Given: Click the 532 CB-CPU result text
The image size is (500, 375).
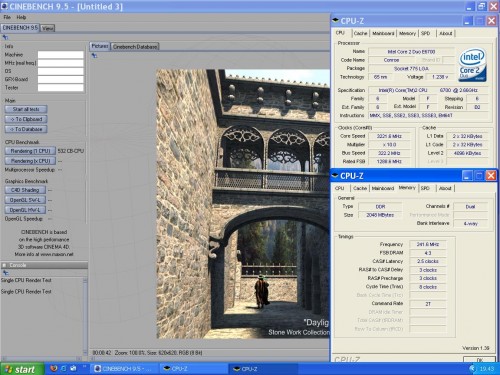Looking at the screenshot, I should click(x=71, y=151).
